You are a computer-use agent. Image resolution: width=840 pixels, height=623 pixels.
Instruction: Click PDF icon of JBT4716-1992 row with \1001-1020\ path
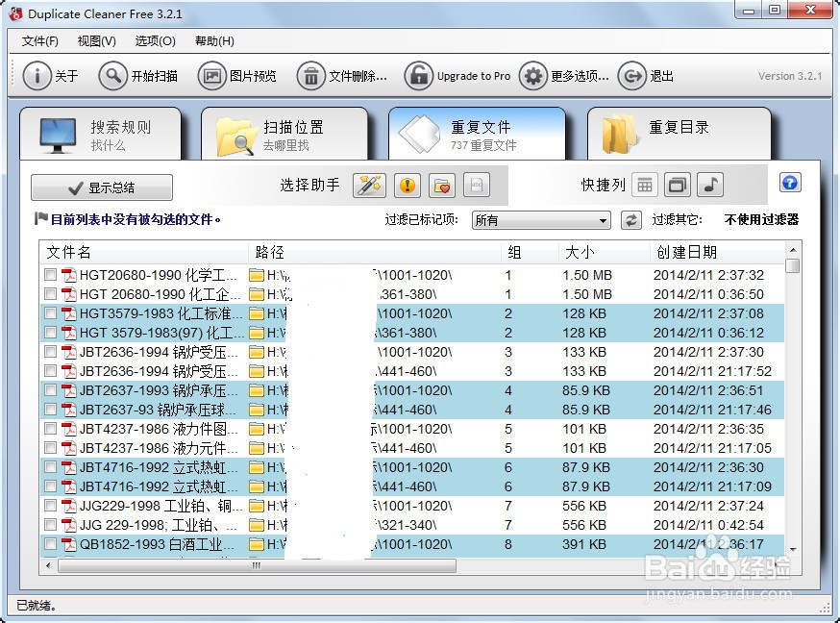(x=68, y=467)
